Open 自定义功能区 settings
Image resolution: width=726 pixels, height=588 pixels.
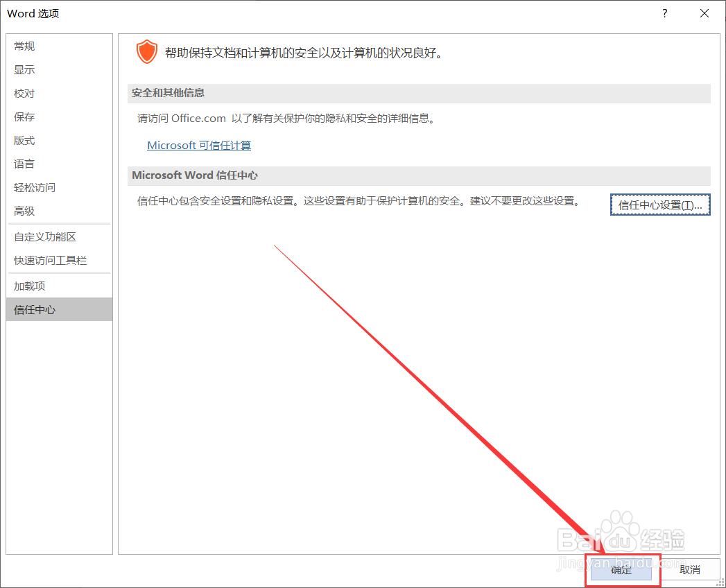(59, 237)
